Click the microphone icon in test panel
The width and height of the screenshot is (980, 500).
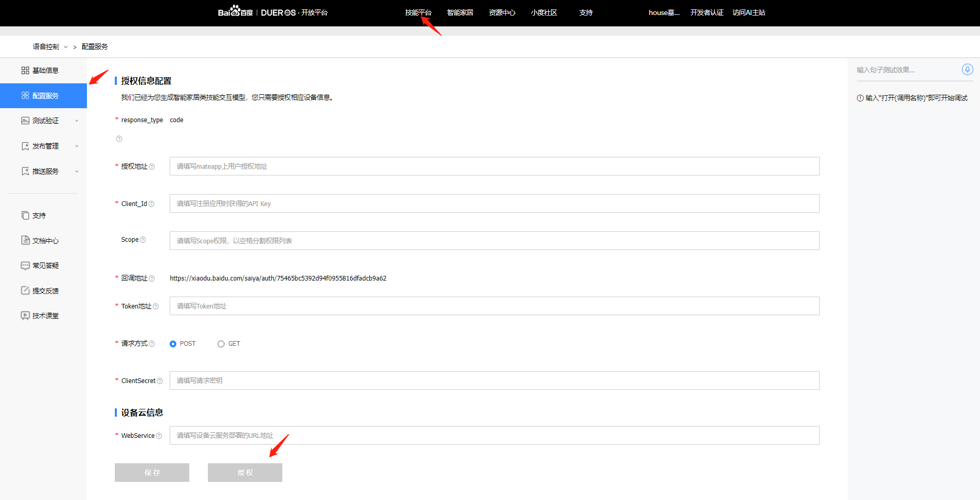[967, 69]
